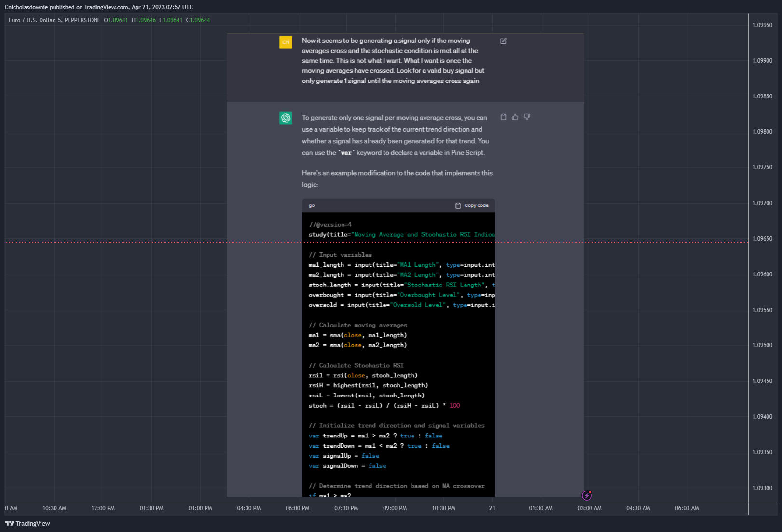The width and height of the screenshot is (782, 532).
Task: Click the green ChatGPT avatar icon
Action: pyautogui.click(x=286, y=118)
